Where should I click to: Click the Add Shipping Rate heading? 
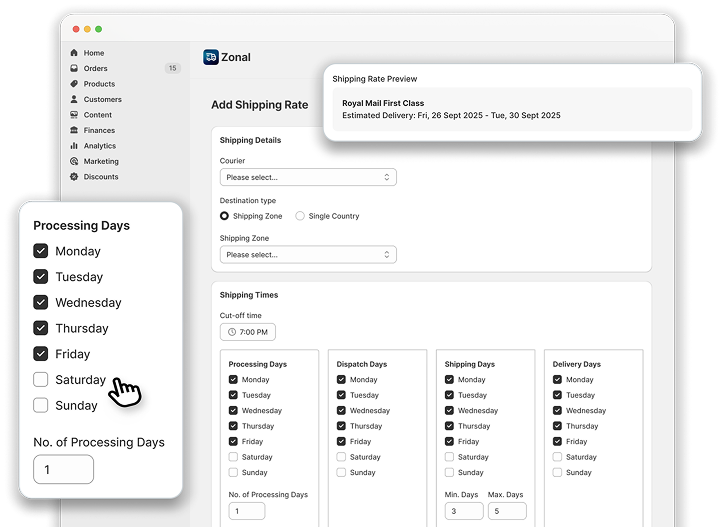pyautogui.click(x=260, y=105)
